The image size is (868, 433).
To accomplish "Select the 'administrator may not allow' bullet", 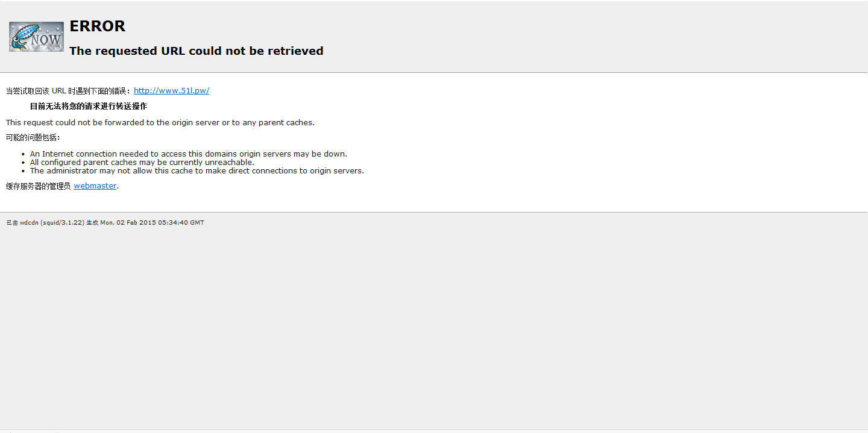I will coord(197,171).
